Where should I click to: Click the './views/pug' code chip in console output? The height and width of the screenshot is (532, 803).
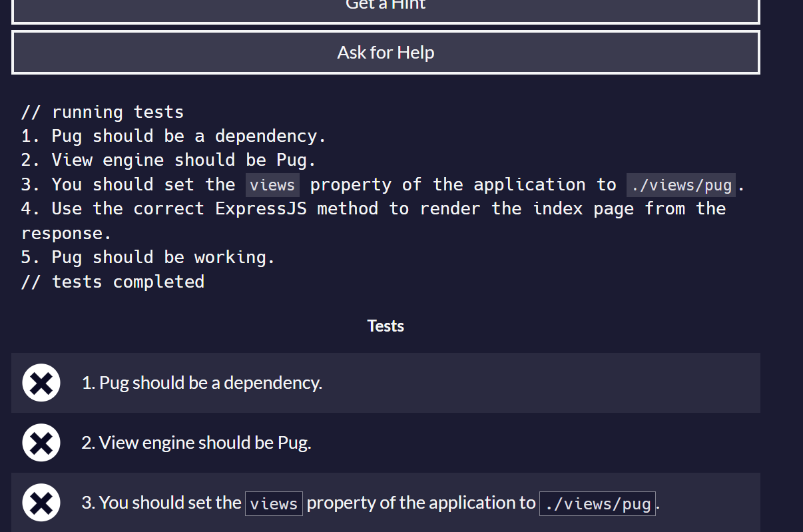click(x=681, y=185)
